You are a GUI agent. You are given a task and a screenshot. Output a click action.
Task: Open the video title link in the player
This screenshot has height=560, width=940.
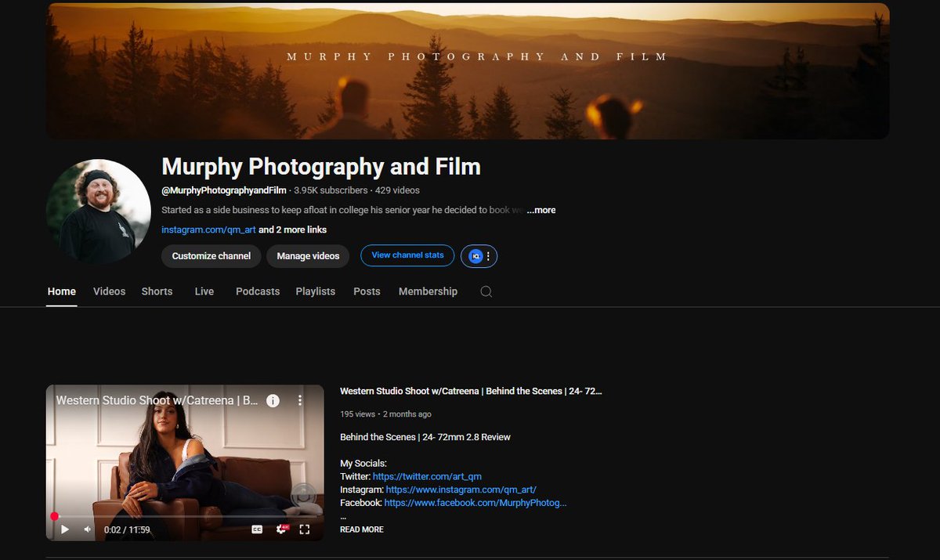pyautogui.click(x=157, y=400)
